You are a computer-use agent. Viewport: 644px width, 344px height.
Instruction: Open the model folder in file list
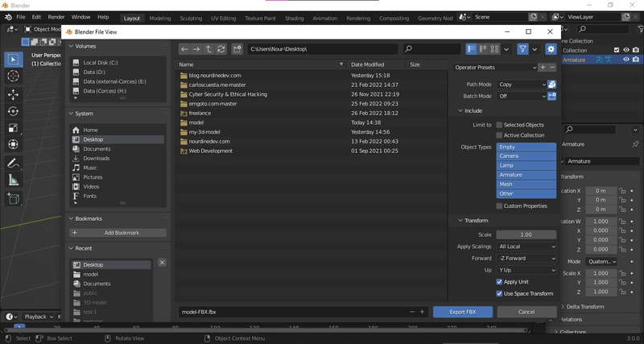[x=196, y=122]
